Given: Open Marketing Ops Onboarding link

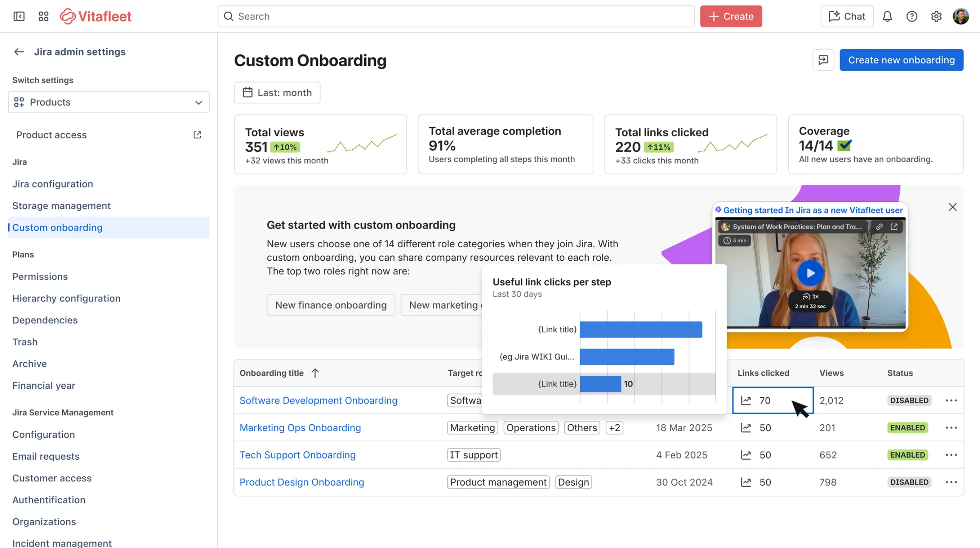Looking at the screenshot, I should pyautogui.click(x=300, y=428).
